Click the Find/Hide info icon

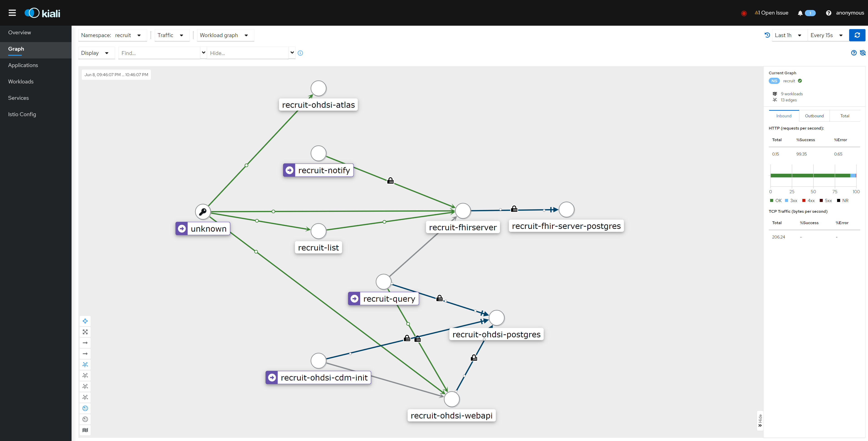coord(300,53)
